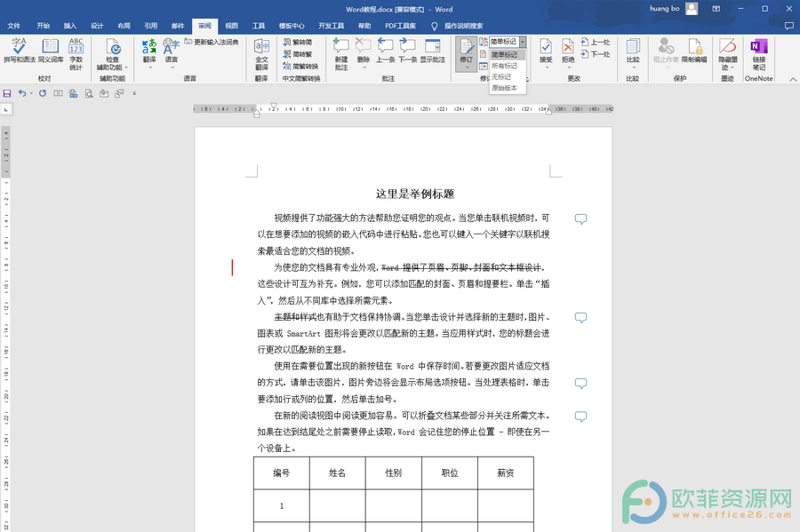Image resolution: width=800 pixels, height=532 pixels.
Task: Open 接受 dropdown arrow
Action: click(x=546, y=67)
